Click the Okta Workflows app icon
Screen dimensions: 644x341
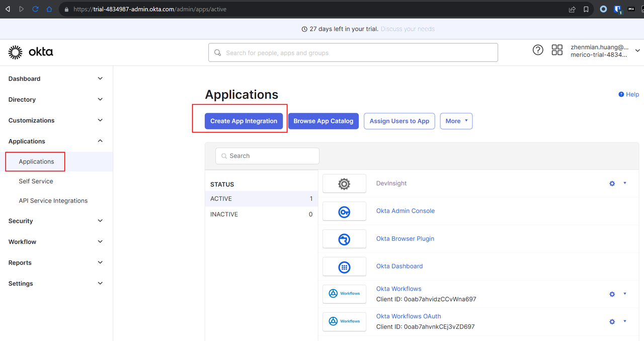pyautogui.click(x=344, y=294)
